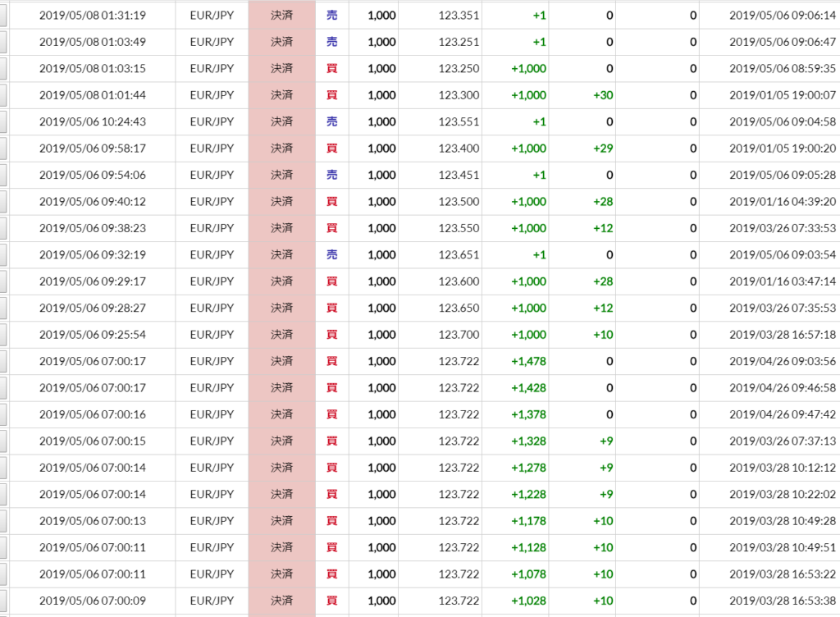Click the price 123.600

click(x=459, y=281)
